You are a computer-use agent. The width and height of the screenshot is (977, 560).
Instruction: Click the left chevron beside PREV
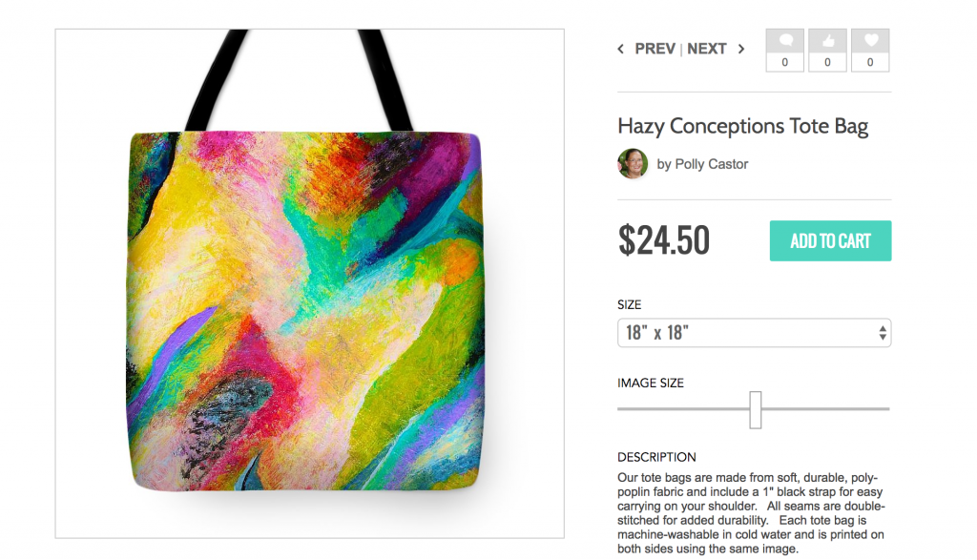pyautogui.click(x=620, y=49)
